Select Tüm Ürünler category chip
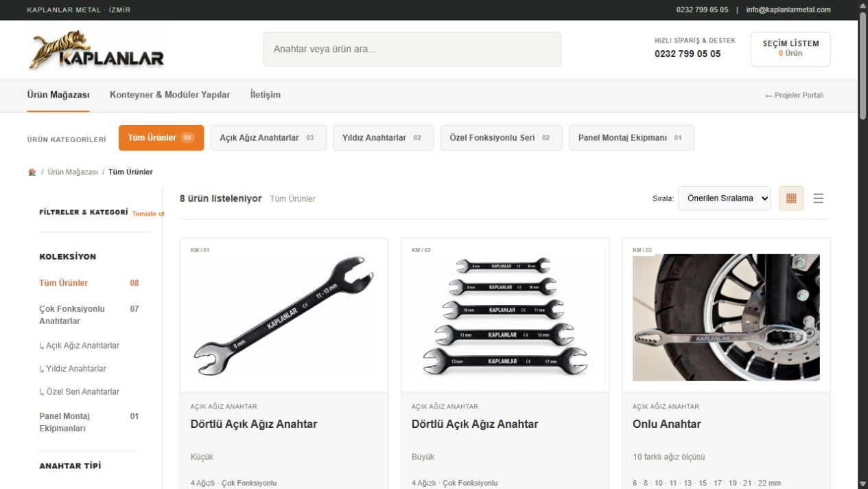Screen dimensions: 868x489 (161, 138)
